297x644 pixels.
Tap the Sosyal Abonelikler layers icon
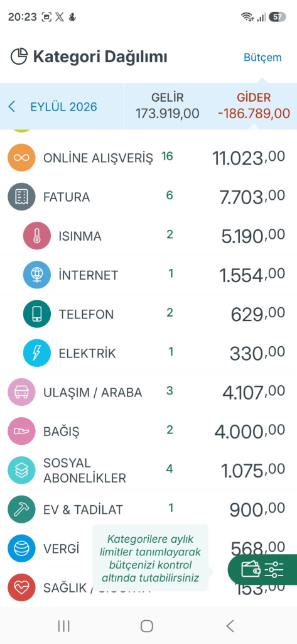pyautogui.click(x=21, y=470)
